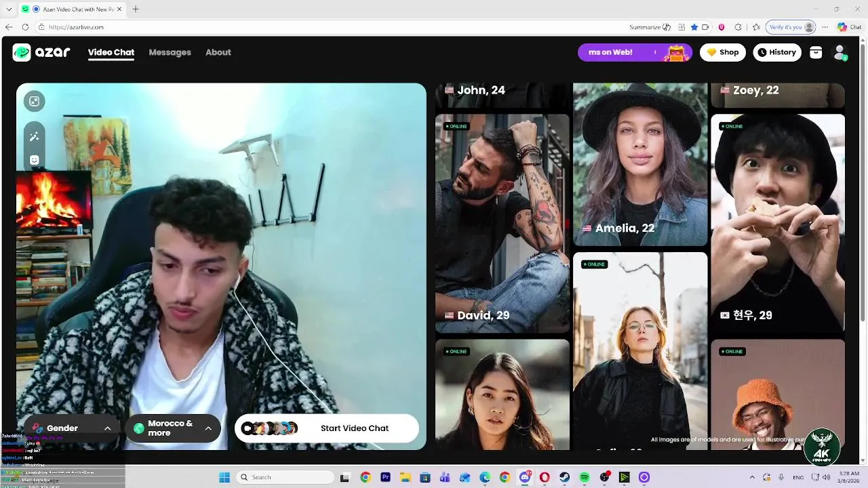Click the tray microphone icon
Screen dimensions: 868x488
click(782, 477)
